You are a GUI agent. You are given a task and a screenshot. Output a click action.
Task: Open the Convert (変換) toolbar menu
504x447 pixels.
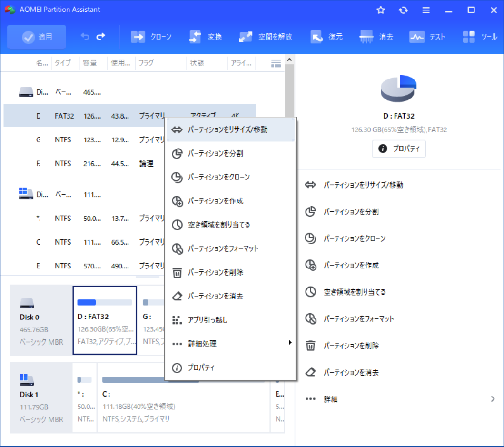tap(206, 37)
